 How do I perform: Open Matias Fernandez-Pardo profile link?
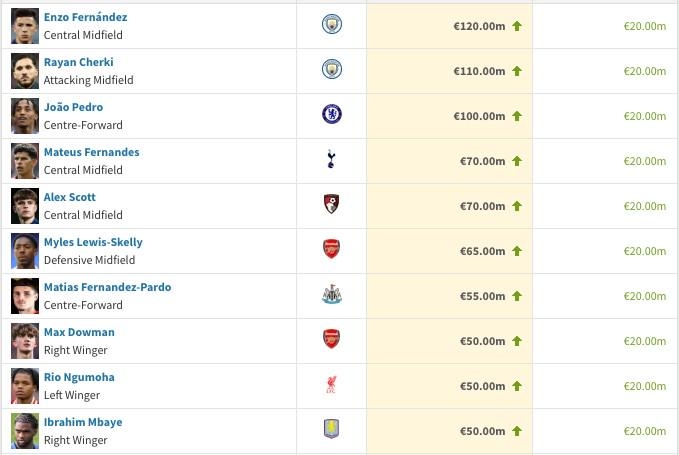[x=107, y=287]
